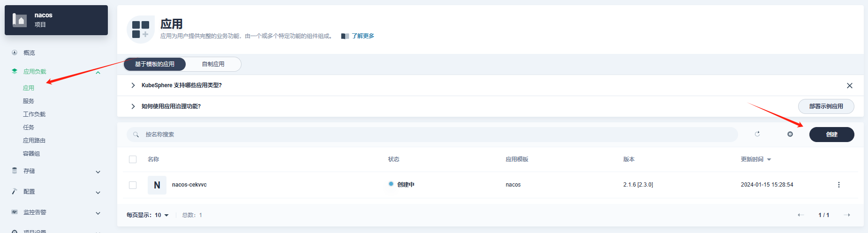Image resolution: width=868 pixels, height=233 pixels.
Task: Click 部署示例应用 button
Action: pyautogui.click(x=826, y=106)
